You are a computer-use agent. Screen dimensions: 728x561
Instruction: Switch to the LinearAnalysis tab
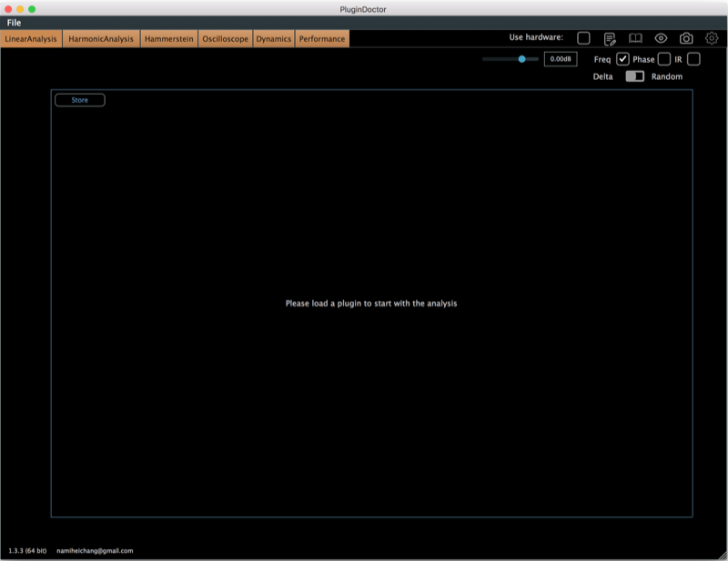point(31,39)
